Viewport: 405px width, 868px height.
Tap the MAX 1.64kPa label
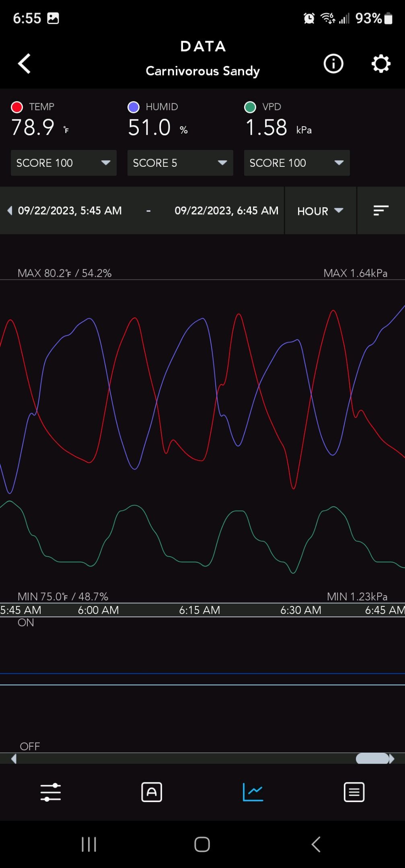click(356, 273)
